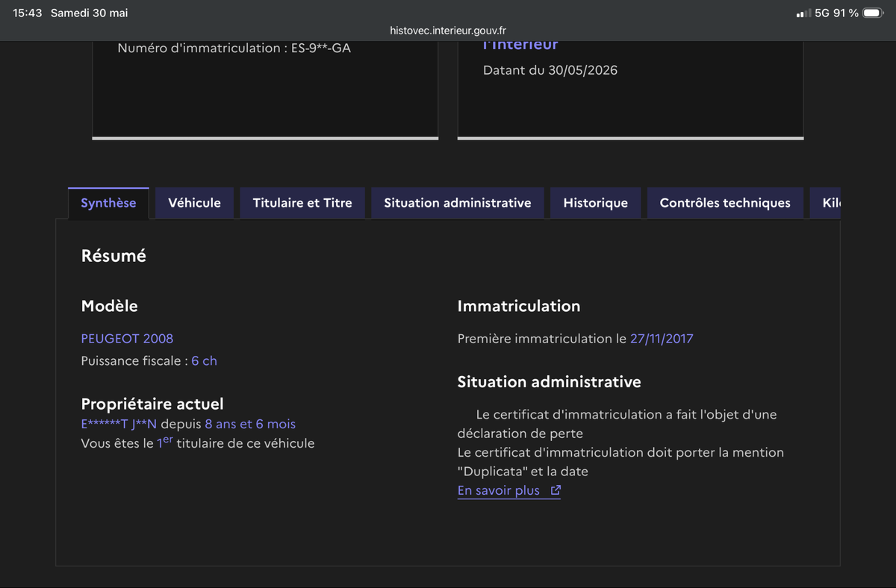
Task: Click the Situation administrative summary heading
Action: point(550,381)
